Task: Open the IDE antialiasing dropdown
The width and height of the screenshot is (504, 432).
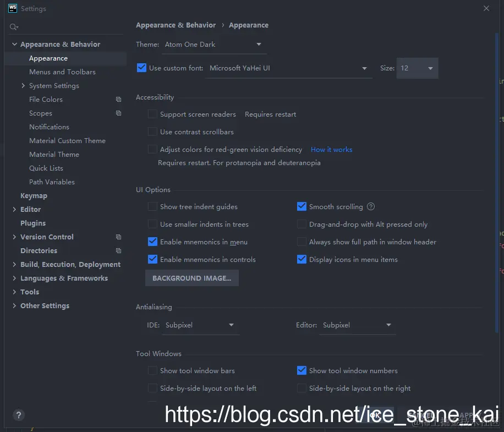Action: click(x=201, y=325)
